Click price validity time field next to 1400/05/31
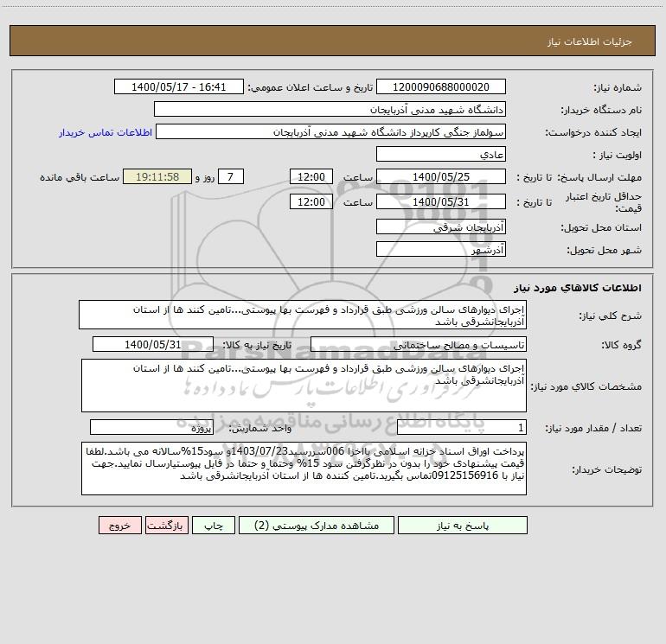 311,201
